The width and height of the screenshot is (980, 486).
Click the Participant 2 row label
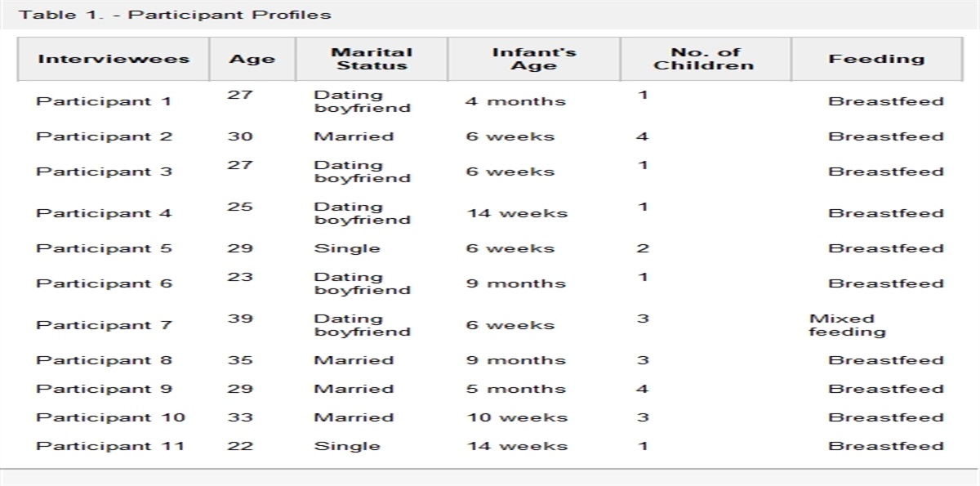click(x=104, y=136)
